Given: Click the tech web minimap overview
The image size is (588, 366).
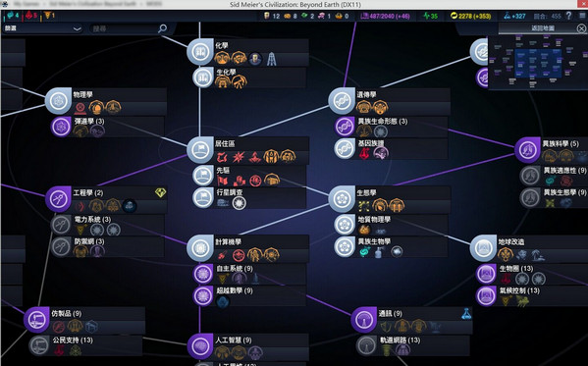Looking at the screenshot, I should 538,62.
